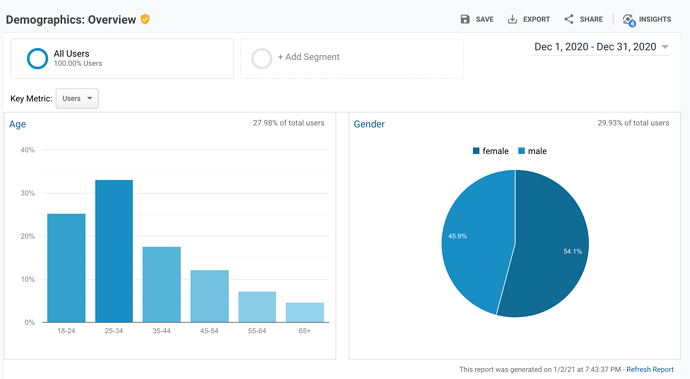This screenshot has height=379, width=690.
Task: Click the female legend color swatch
Action: coord(476,151)
